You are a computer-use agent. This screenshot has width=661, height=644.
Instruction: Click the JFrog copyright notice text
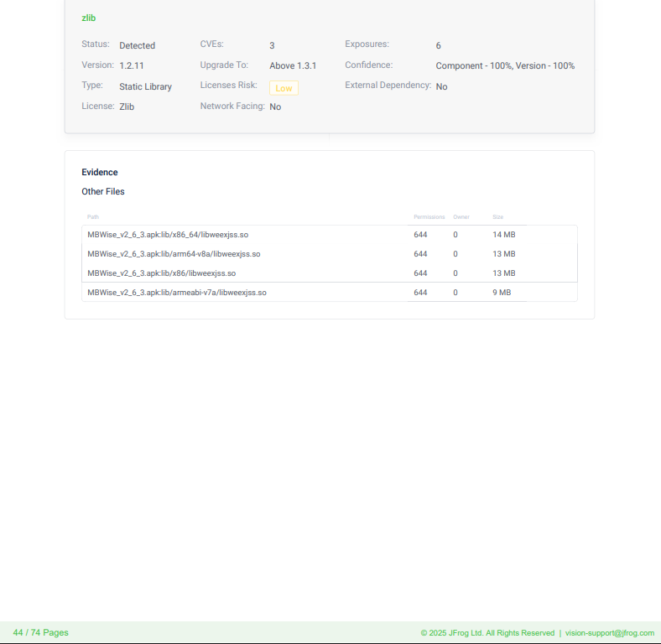tap(487, 633)
